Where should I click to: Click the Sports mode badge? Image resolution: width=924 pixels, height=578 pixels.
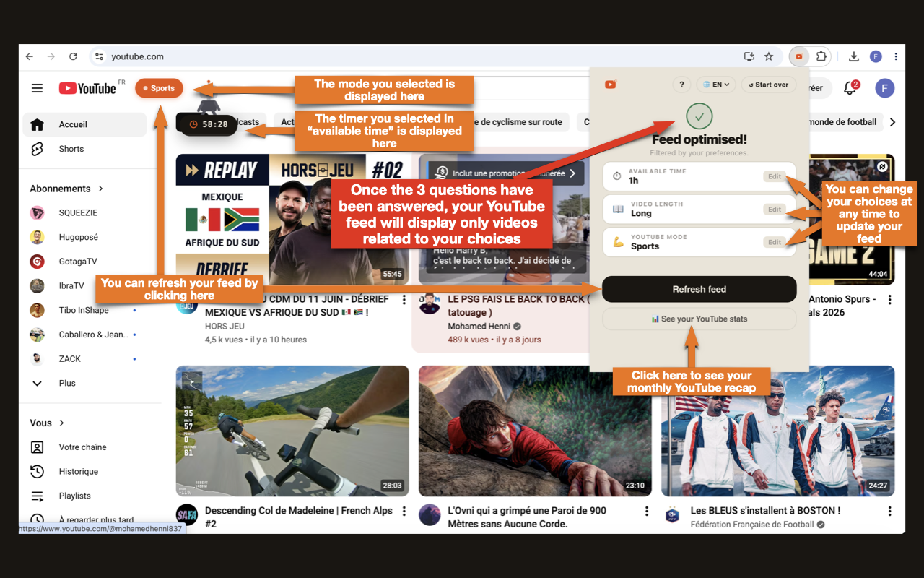pos(160,88)
